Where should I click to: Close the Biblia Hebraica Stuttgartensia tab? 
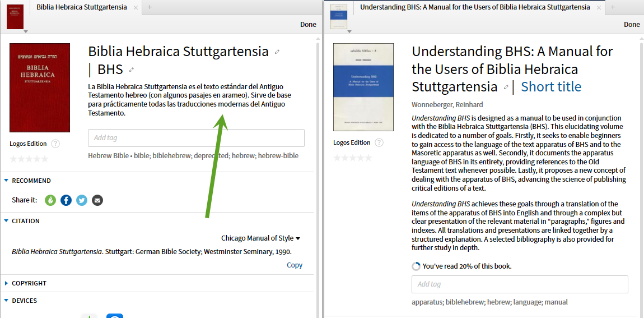click(x=136, y=7)
